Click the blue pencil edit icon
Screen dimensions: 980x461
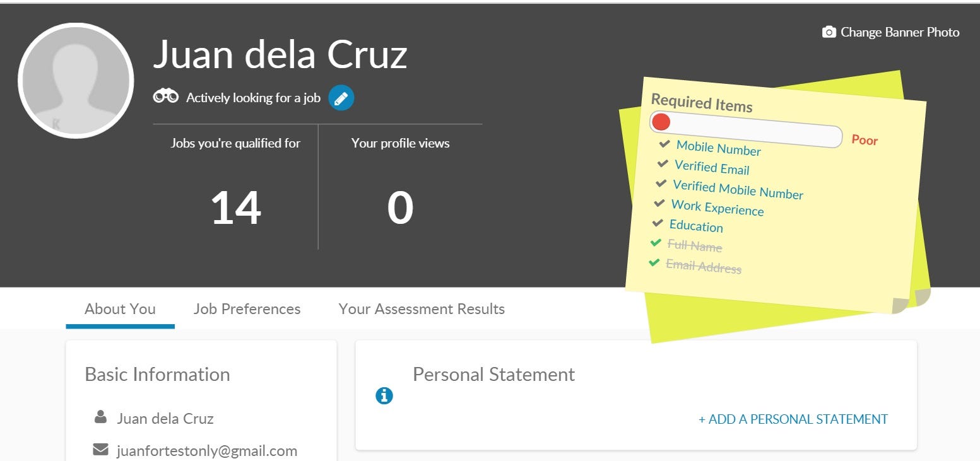pos(341,98)
